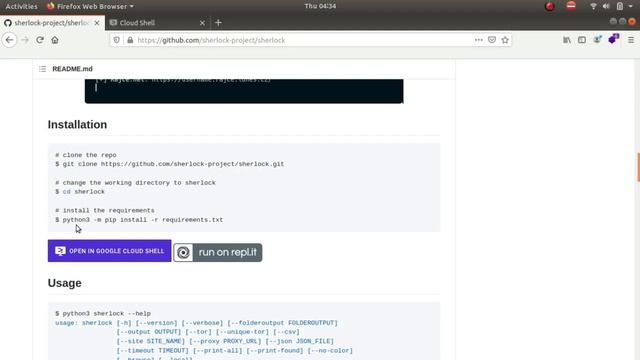Screen dimensions: 640x360
Task: Open the Firefox Web Browser app menu
Action: 90,6
